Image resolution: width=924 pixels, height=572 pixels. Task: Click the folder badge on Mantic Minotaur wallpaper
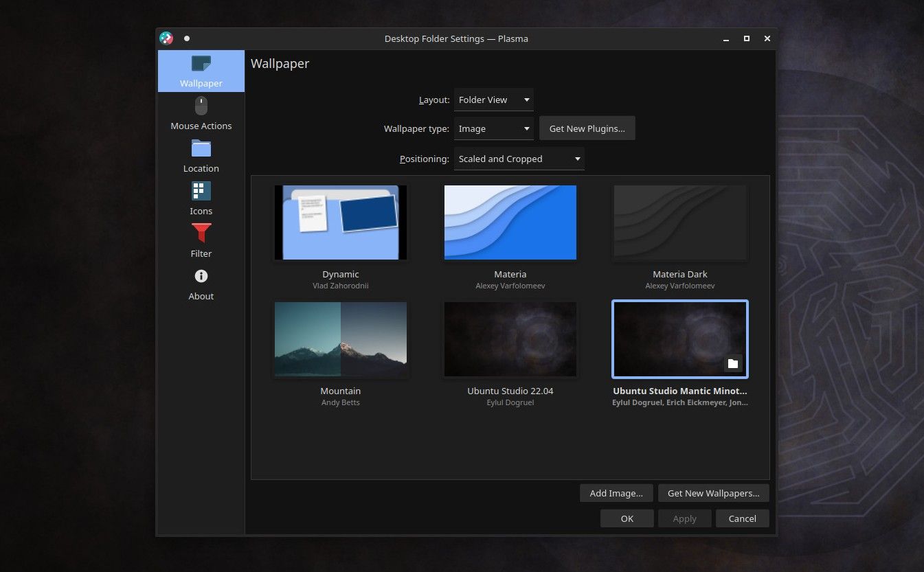point(733,363)
